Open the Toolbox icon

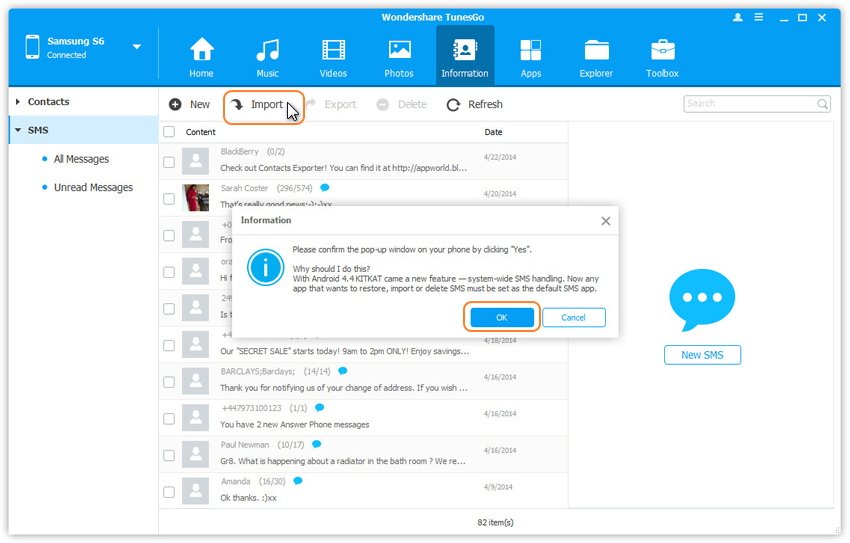coord(662,51)
